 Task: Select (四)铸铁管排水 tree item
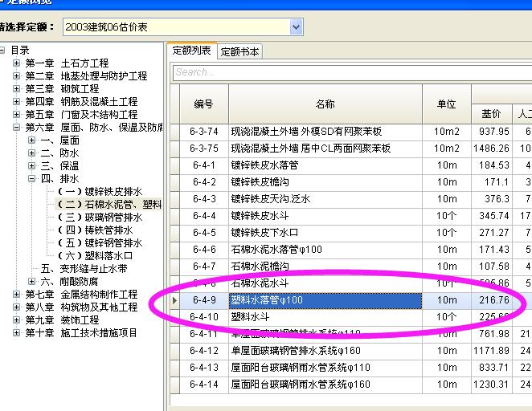[x=96, y=230]
